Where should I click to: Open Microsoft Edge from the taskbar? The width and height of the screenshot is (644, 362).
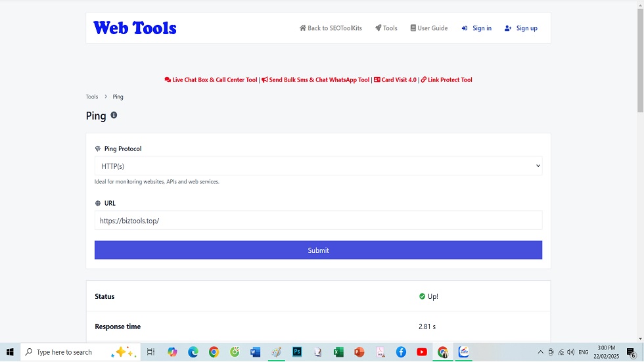pyautogui.click(x=193, y=352)
